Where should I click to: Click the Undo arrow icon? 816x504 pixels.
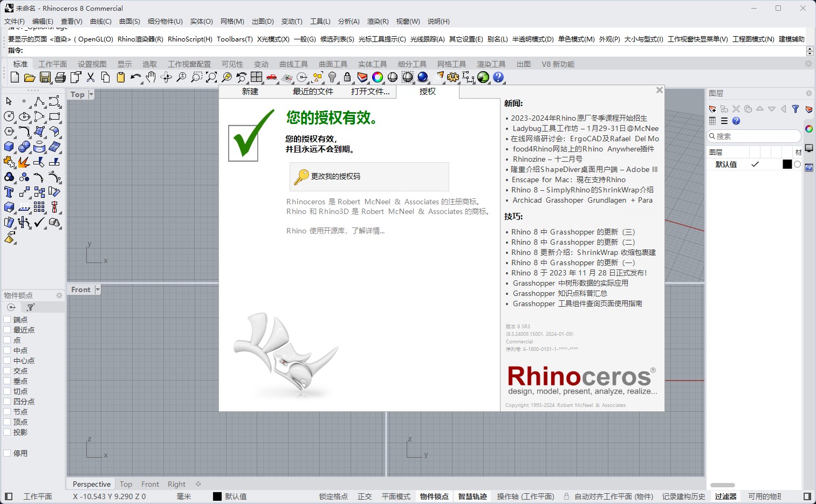click(135, 78)
